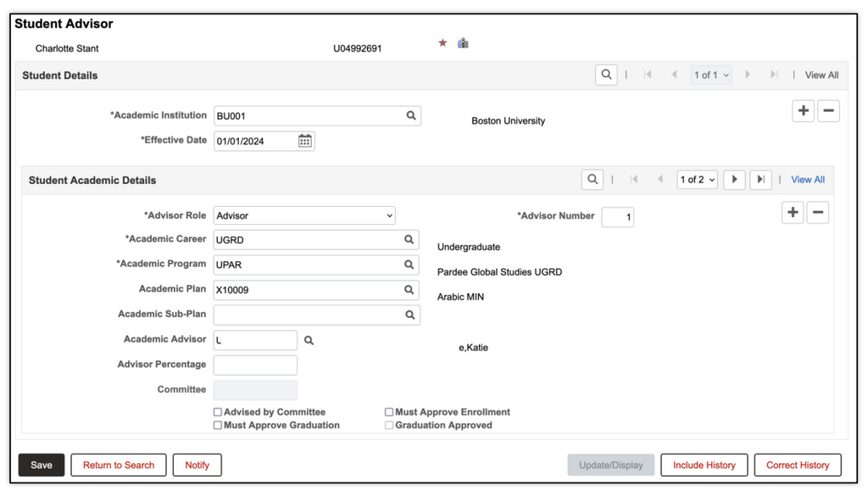Open the 1 of 2 row selector
The image size is (868, 491).
(x=697, y=179)
